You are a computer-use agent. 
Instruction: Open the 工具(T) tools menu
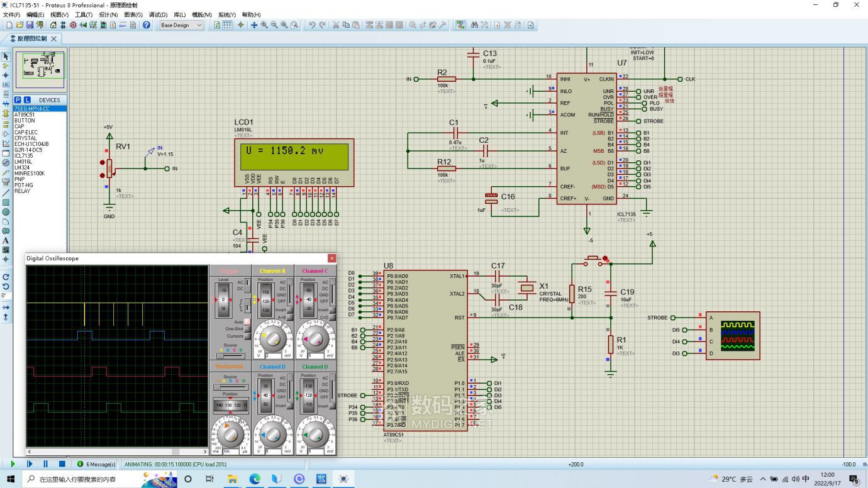pos(84,14)
